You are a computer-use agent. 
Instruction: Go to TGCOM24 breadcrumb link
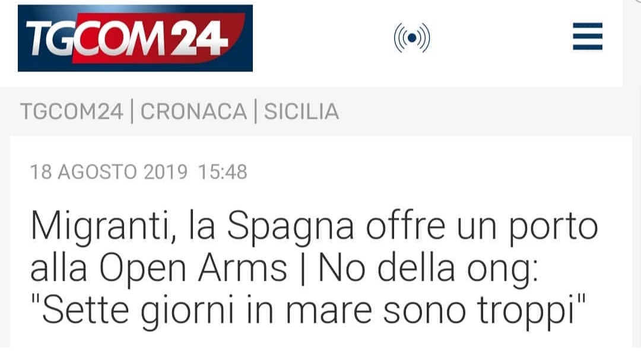coord(72,111)
